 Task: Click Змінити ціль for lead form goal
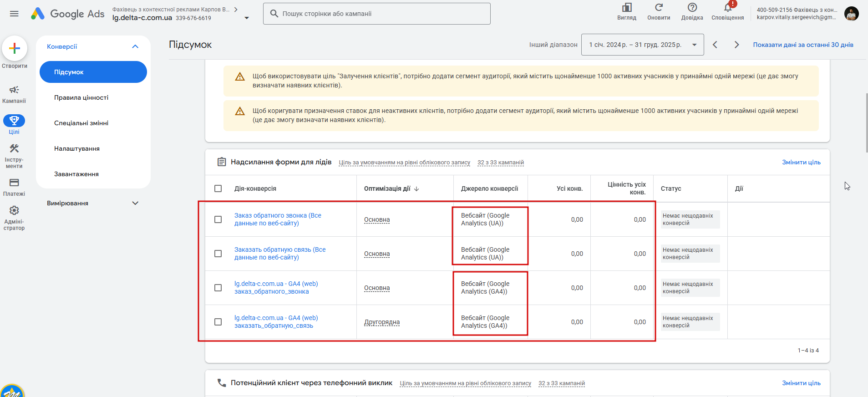pyautogui.click(x=801, y=162)
